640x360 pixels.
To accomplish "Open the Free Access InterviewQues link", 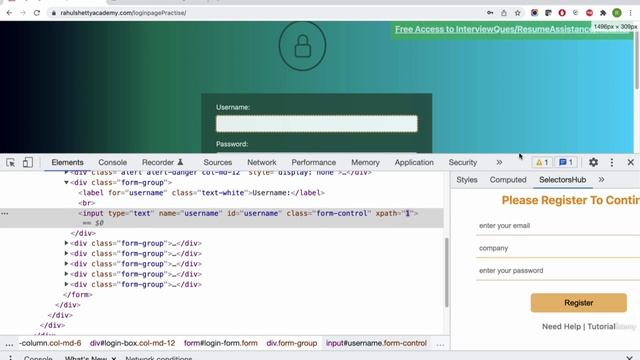I will tap(494, 29).
